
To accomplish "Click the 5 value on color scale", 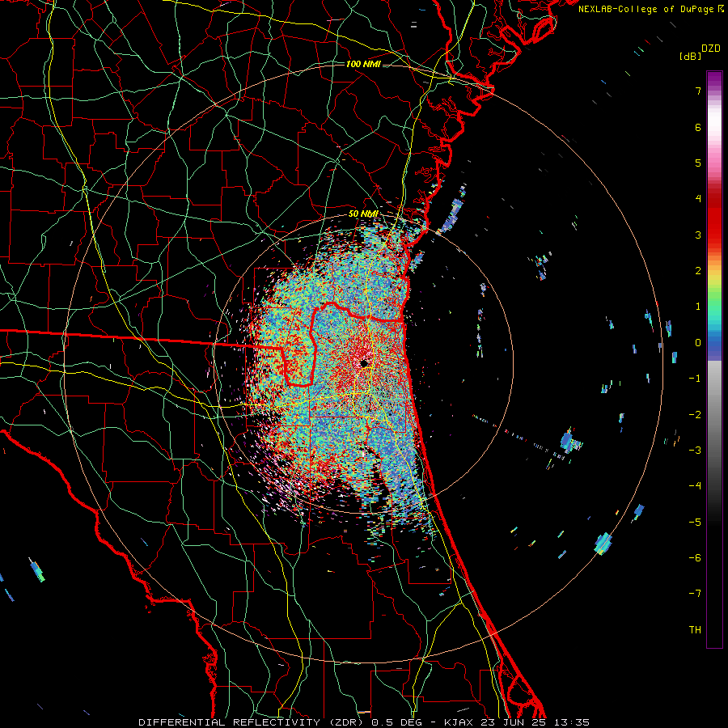I will (698, 163).
